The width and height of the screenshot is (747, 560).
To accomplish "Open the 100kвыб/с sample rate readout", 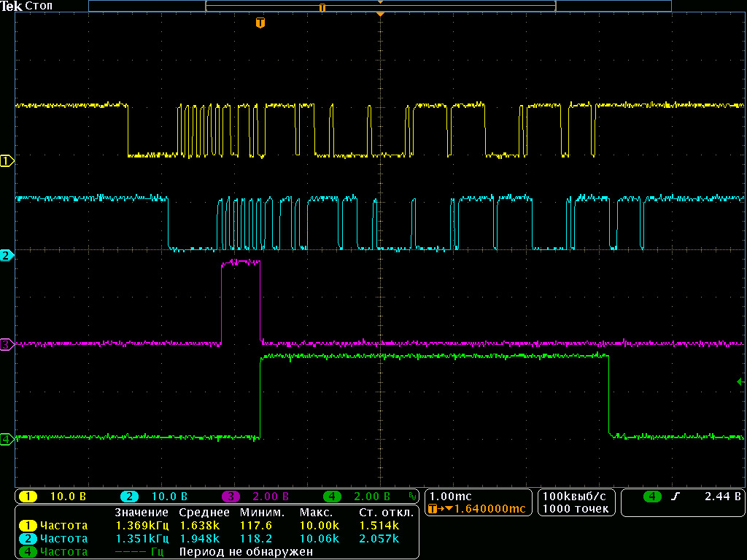I will (x=575, y=496).
